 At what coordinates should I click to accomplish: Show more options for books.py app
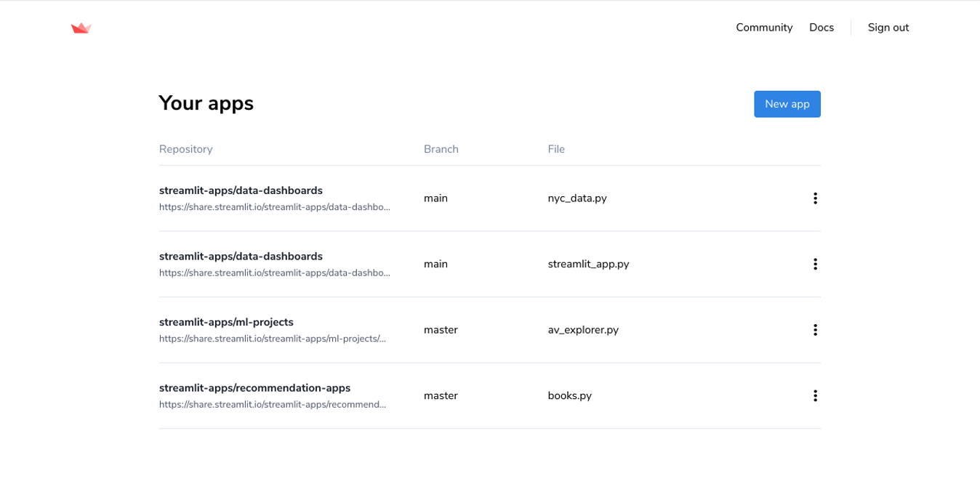(x=815, y=395)
